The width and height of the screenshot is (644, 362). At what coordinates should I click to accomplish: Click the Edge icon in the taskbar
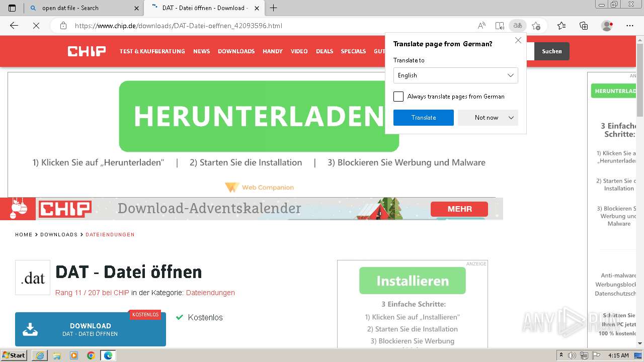[x=108, y=355]
